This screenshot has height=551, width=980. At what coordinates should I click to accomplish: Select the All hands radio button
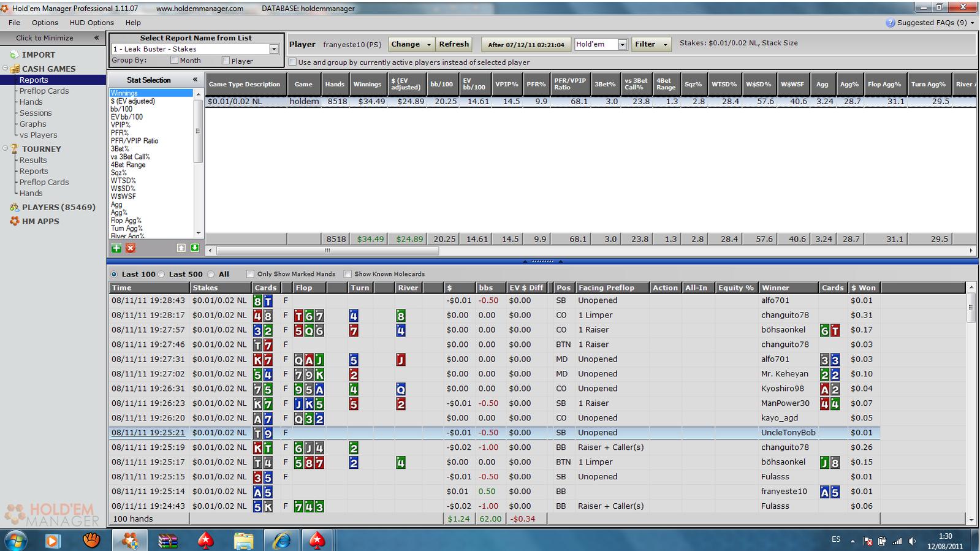point(211,274)
